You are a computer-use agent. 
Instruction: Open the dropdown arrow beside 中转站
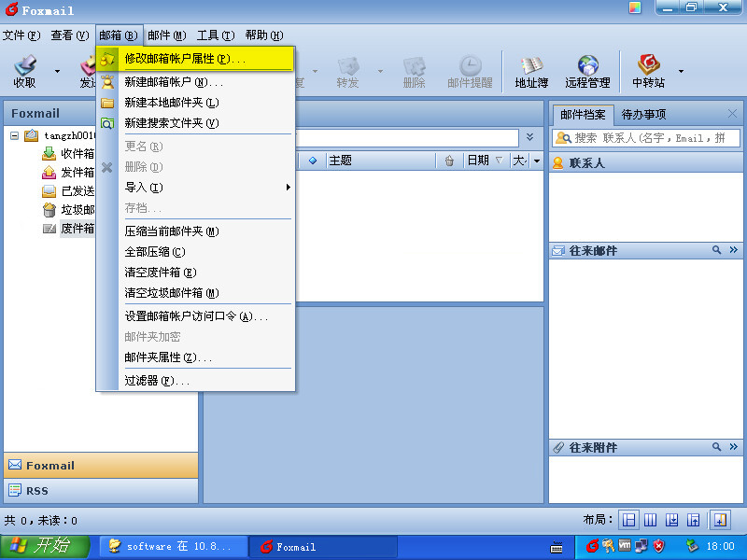tap(681, 71)
